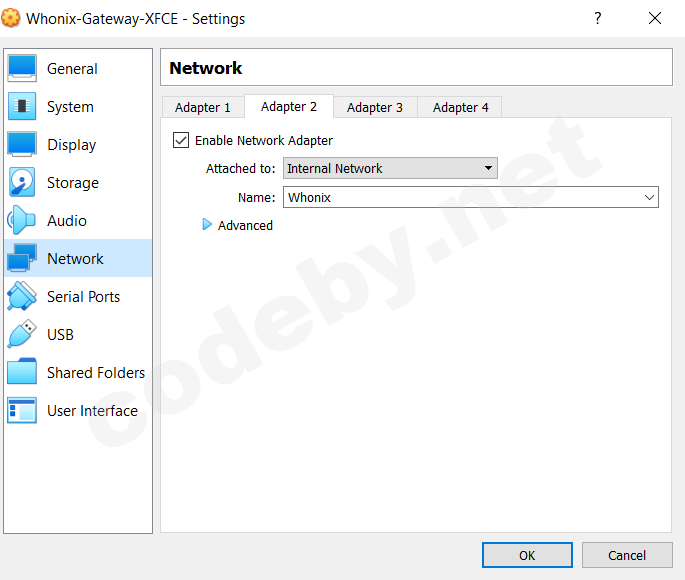Select Serial Ports label in sidebar
This screenshot has width=685, height=580.
click(83, 297)
